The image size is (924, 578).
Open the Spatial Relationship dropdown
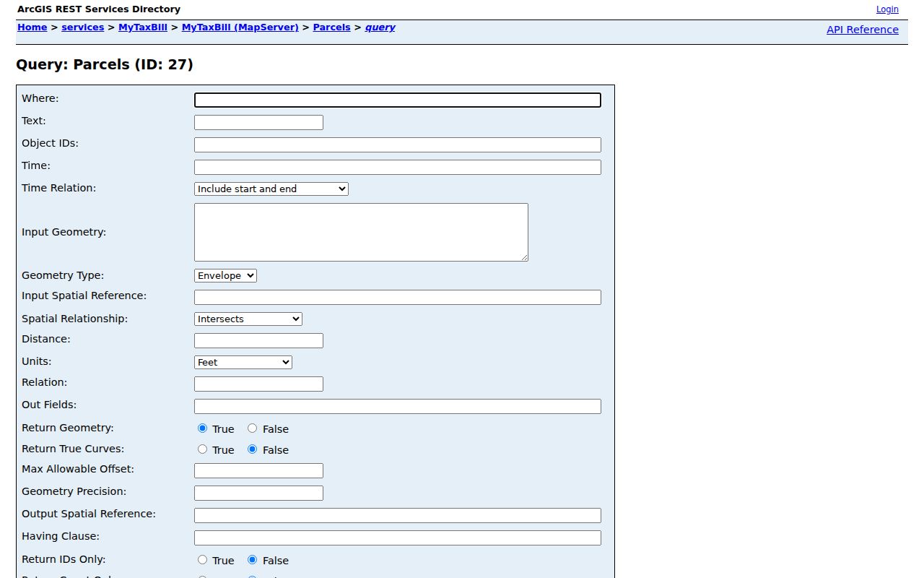[248, 319]
